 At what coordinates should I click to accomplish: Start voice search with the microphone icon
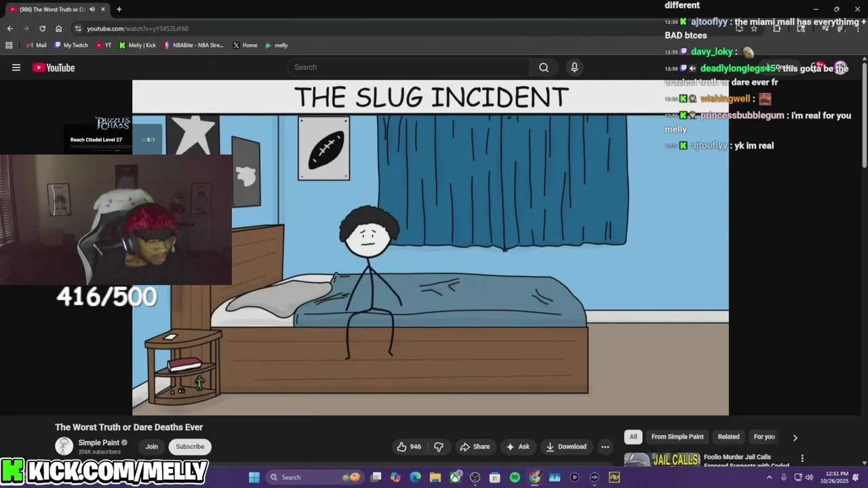pos(574,67)
